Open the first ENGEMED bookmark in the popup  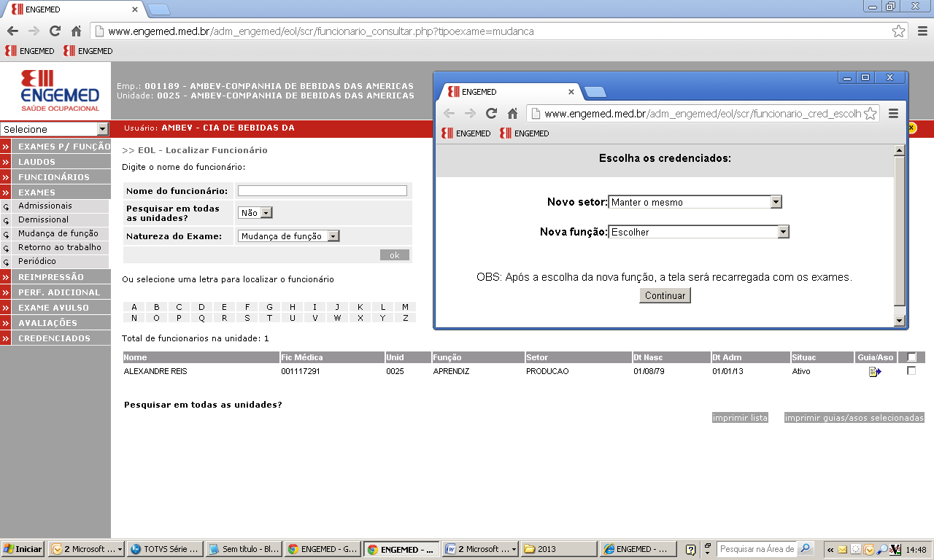click(x=466, y=133)
